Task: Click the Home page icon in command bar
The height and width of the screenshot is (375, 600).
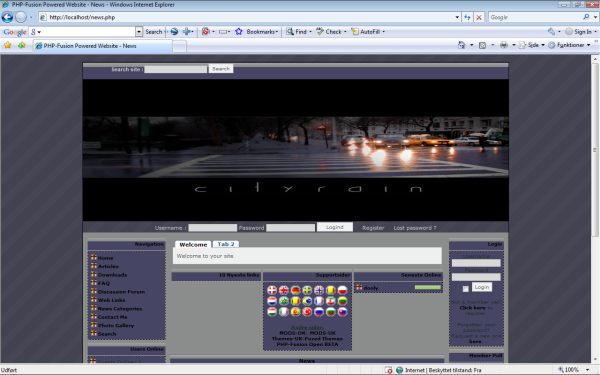Action: 462,45
